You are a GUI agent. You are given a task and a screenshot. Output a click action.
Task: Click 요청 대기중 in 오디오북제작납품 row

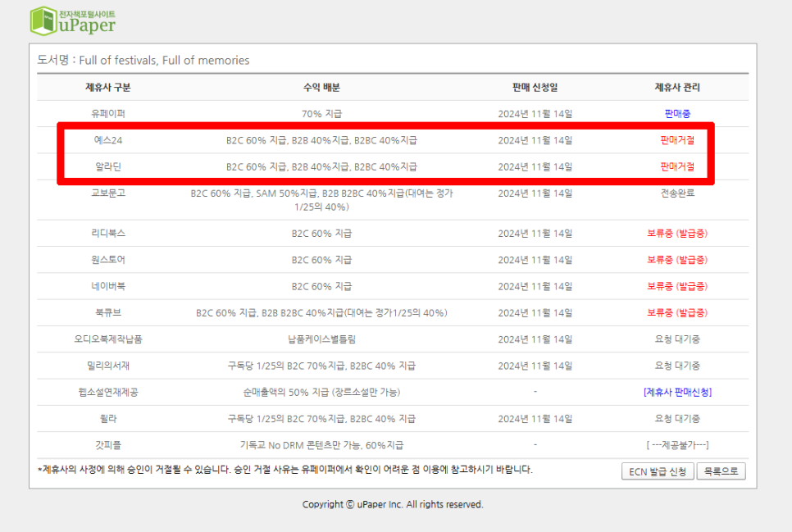(x=677, y=339)
